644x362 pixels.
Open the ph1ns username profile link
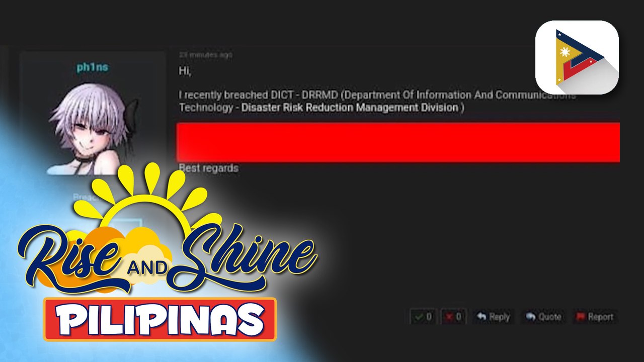click(x=92, y=67)
